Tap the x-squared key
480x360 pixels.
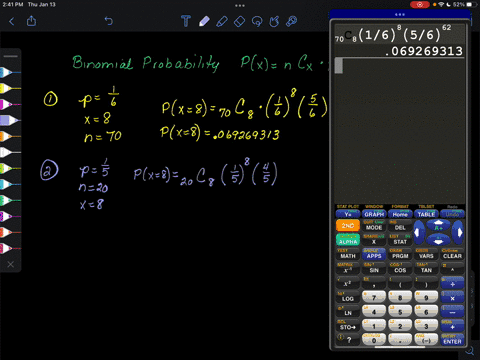point(348,284)
